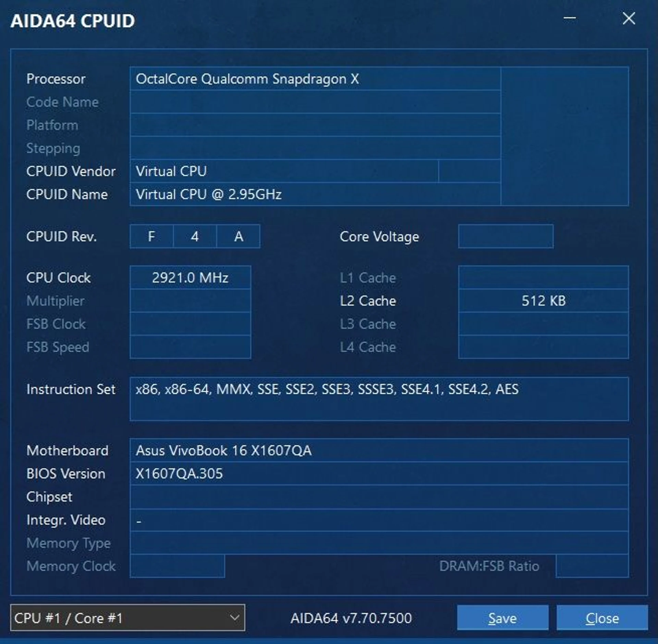Click the Close button
Viewport: 658px width, 644px height.
(x=602, y=618)
